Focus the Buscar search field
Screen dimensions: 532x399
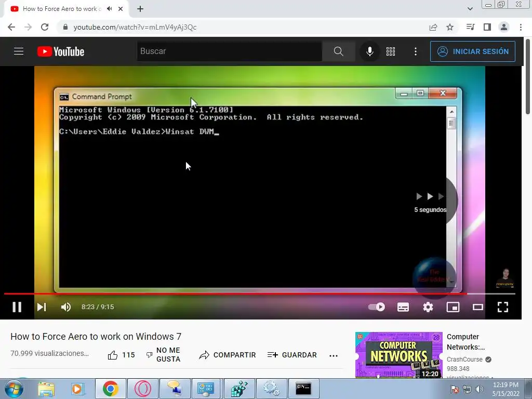[x=229, y=51]
